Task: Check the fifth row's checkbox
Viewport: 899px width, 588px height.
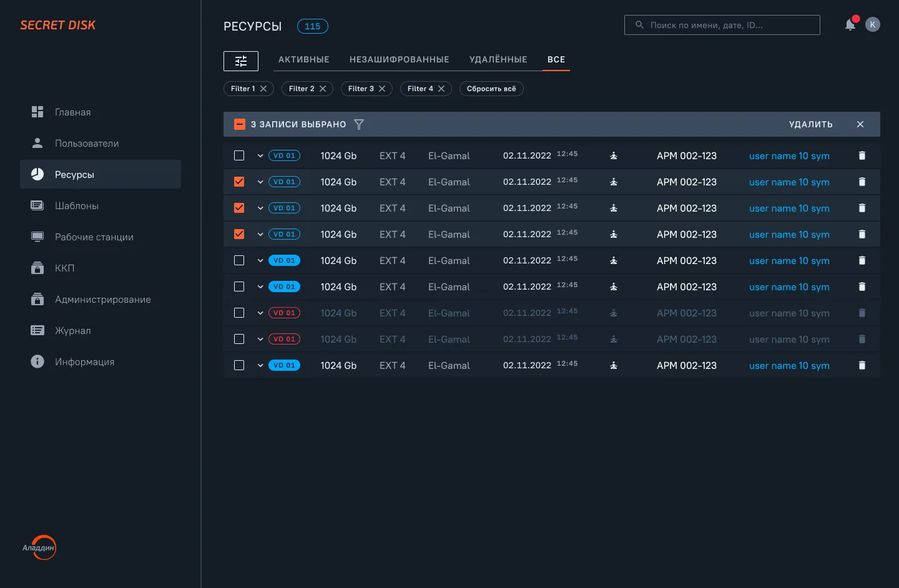Action: [x=239, y=260]
